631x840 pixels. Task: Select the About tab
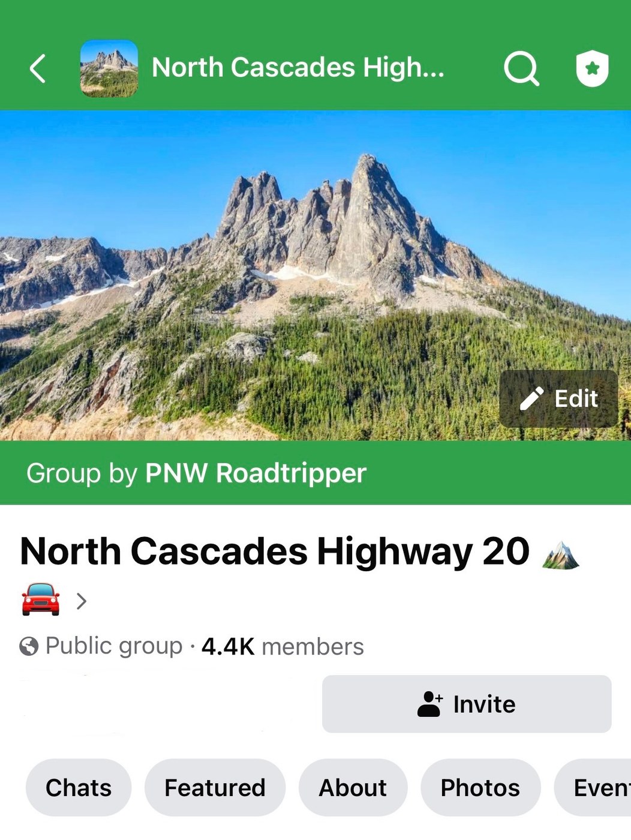[x=353, y=788]
